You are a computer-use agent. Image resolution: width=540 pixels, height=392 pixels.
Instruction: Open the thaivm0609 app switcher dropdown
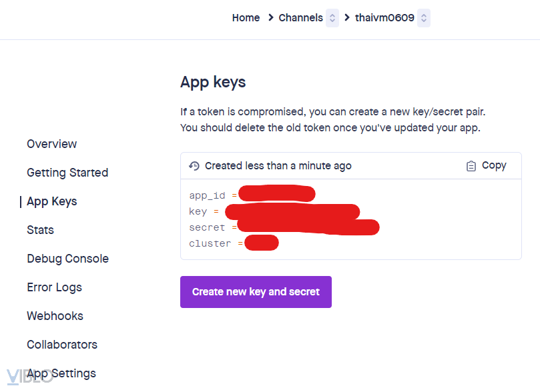424,18
